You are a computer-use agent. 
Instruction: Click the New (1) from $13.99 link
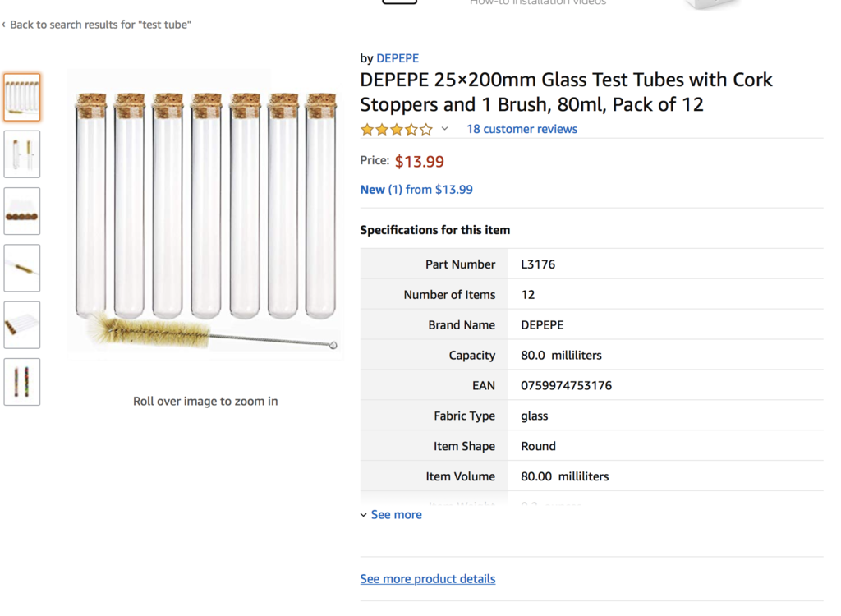[x=416, y=190]
